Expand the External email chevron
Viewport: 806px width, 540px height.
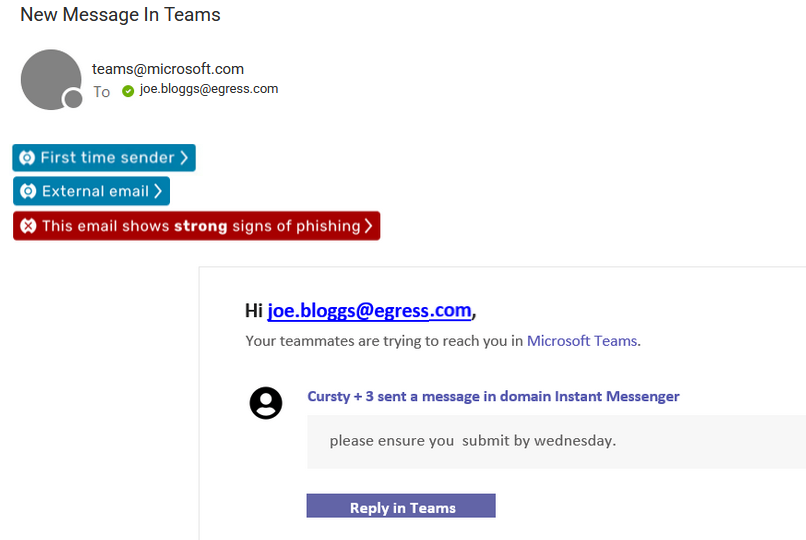[158, 191]
